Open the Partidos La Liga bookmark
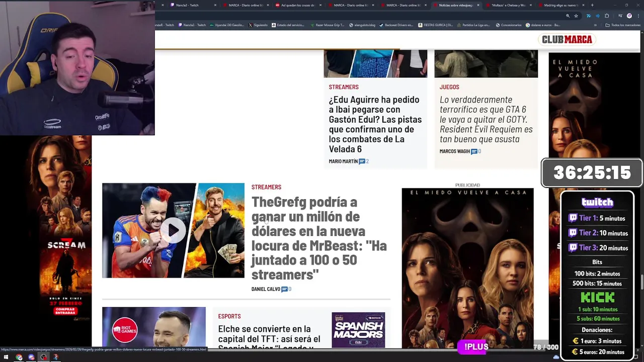644x362 pixels. pyautogui.click(x=473, y=25)
